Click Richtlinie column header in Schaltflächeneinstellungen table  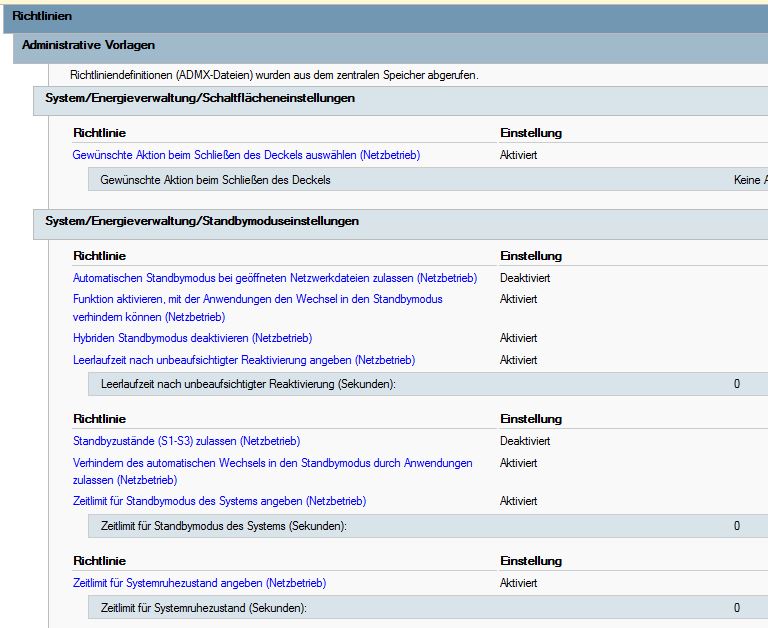click(99, 133)
